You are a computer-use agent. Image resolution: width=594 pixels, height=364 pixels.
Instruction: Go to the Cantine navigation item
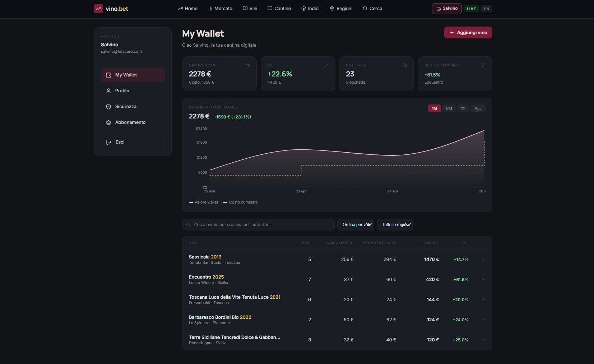279,9
